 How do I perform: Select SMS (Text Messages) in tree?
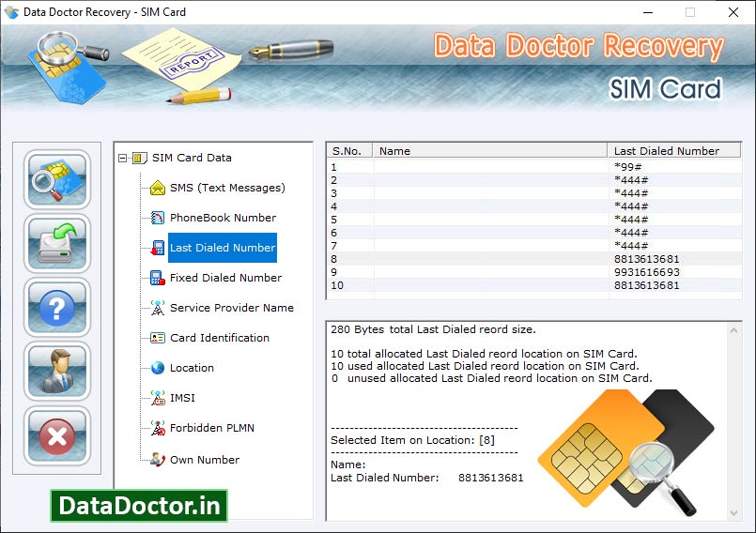pyautogui.click(x=227, y=188)
